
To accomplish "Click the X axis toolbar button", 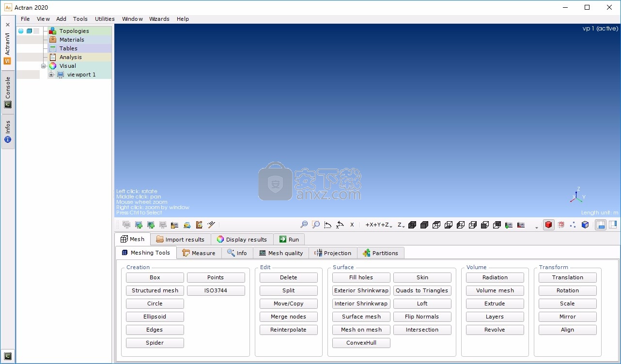I will 352,225.
